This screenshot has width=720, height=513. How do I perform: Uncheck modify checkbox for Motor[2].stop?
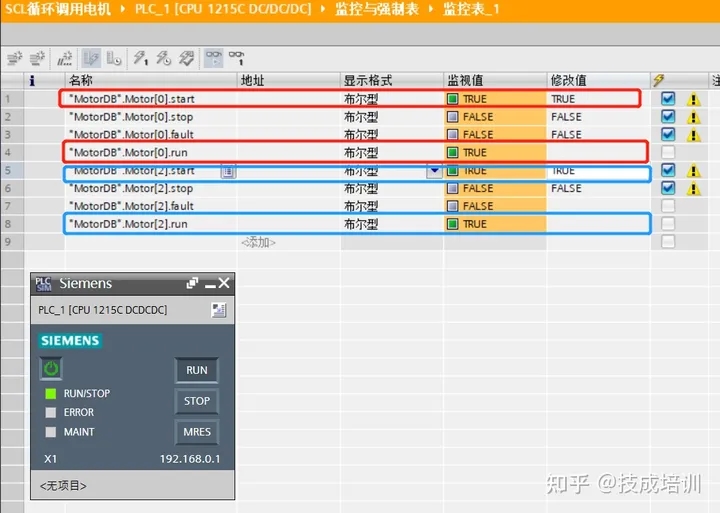pyautogui.click(x=668, y=188)
